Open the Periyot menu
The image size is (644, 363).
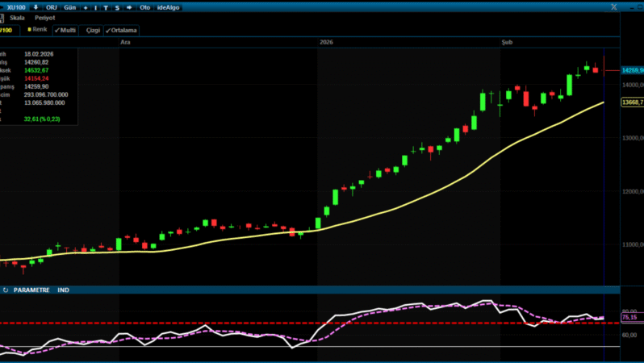point(44,18)
